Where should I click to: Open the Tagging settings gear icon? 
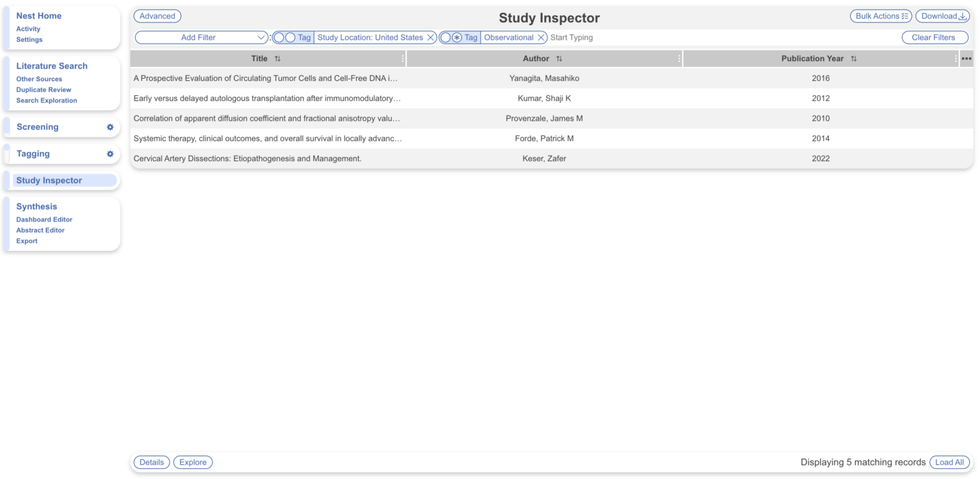109,154
